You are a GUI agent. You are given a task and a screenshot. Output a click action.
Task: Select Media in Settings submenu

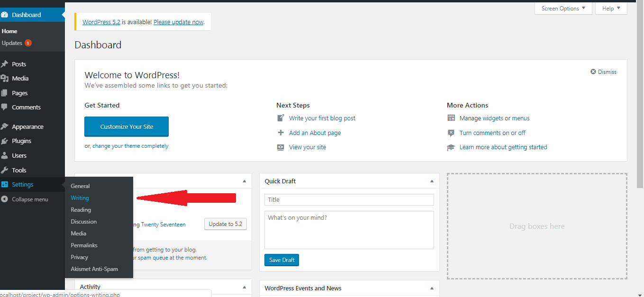pyautogui.click(x=78, y=234)
